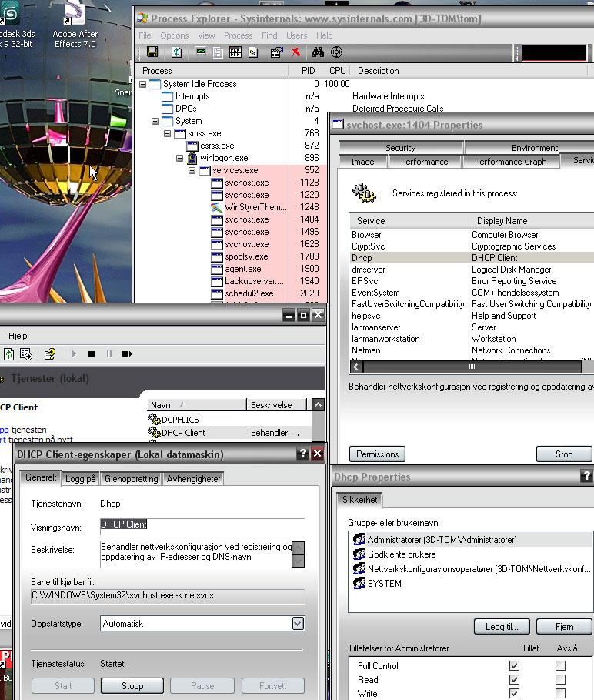594x700 pixels.
Task: Collapse the winlogon.exe tree node
Action: point(180,158)
